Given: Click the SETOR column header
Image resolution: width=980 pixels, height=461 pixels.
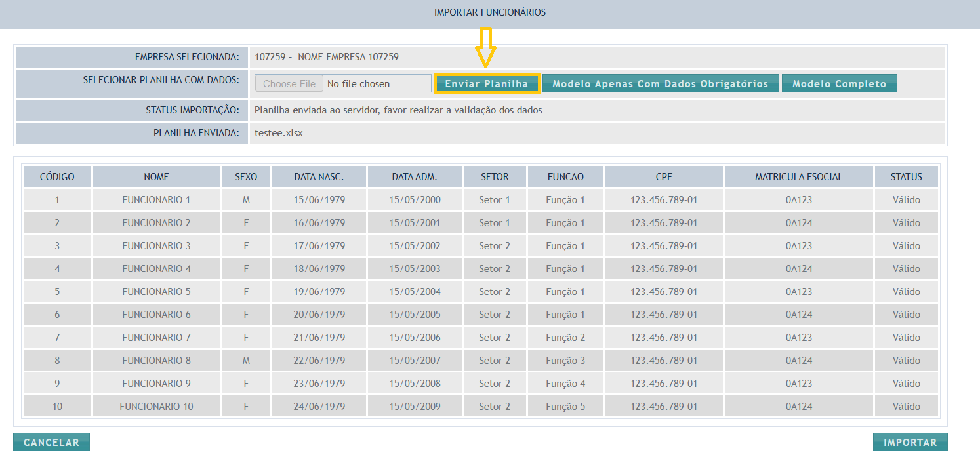Looking at the screenshot, I should pos(495,176).
